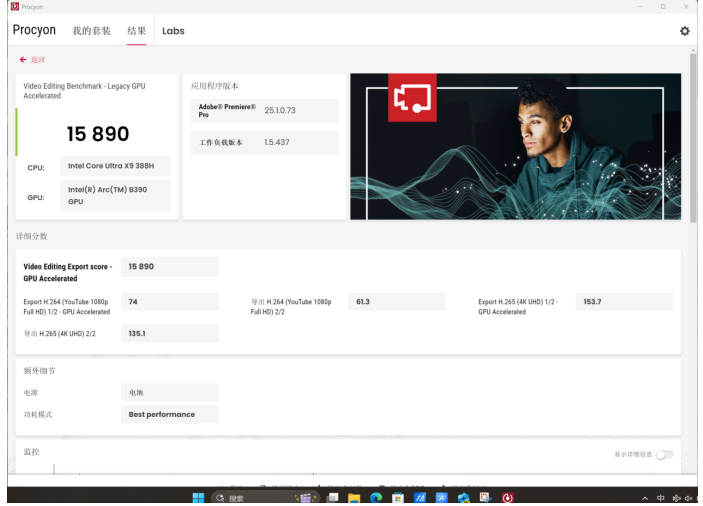
Task: Click the Windows Start button
Action: (x=198, y=497)
